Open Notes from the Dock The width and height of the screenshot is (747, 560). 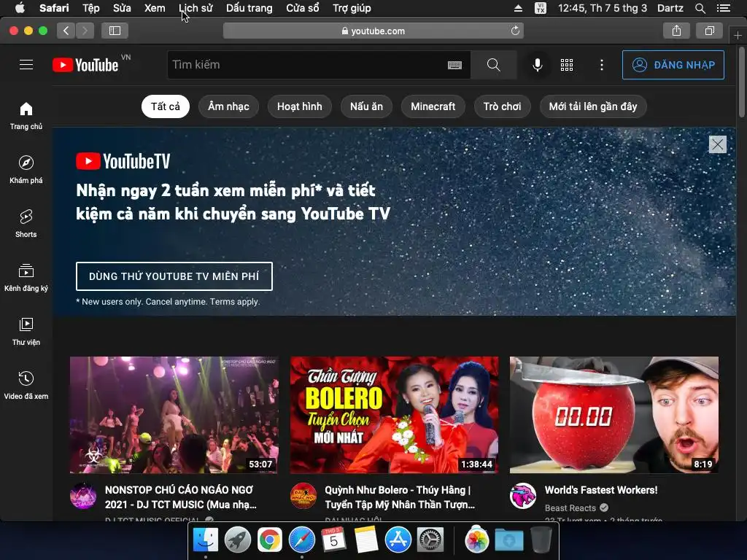pyautogui.click(x=366, y=540)
